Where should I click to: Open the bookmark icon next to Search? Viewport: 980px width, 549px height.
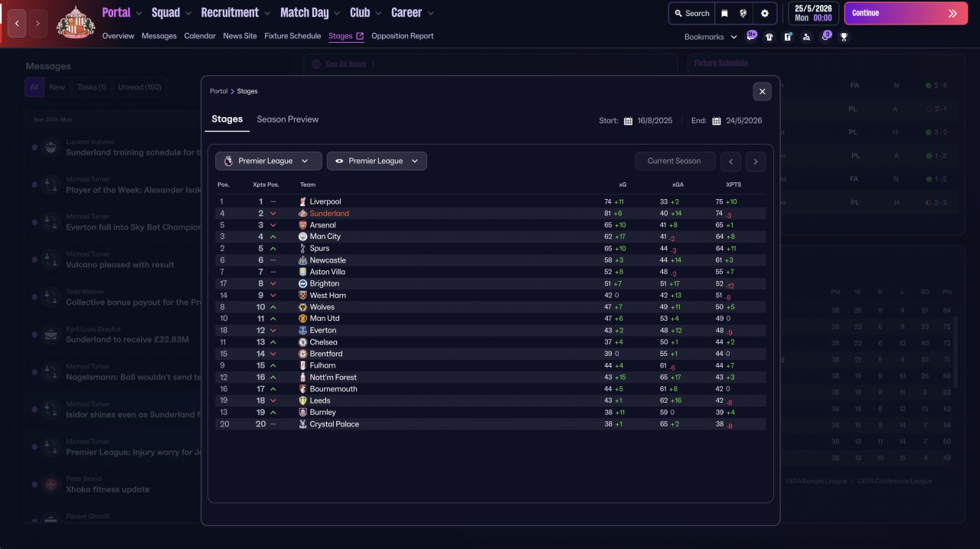[724, 13]
